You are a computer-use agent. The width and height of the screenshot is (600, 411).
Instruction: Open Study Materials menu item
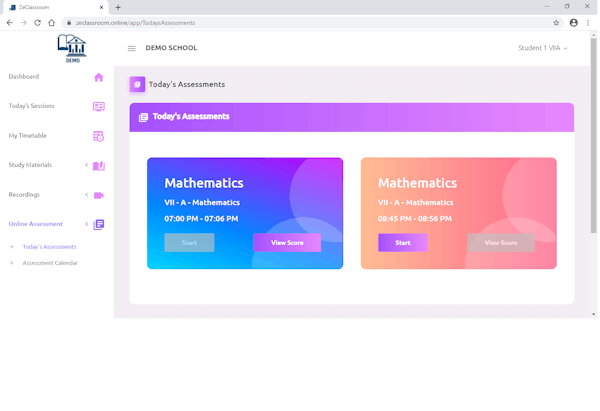[30, 165]
